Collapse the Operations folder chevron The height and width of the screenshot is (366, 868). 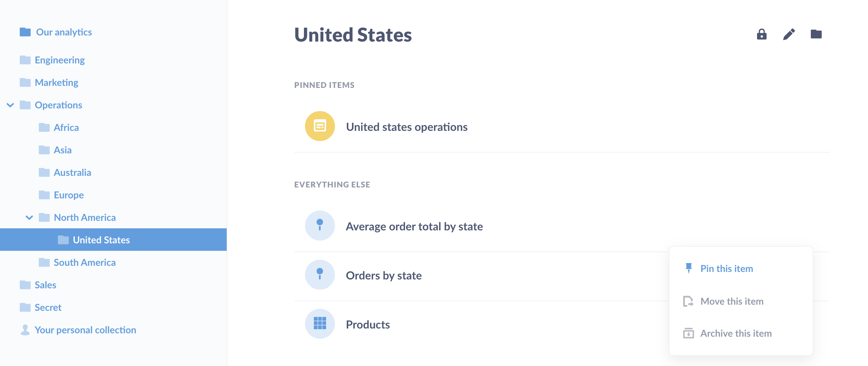coord(10,105)
